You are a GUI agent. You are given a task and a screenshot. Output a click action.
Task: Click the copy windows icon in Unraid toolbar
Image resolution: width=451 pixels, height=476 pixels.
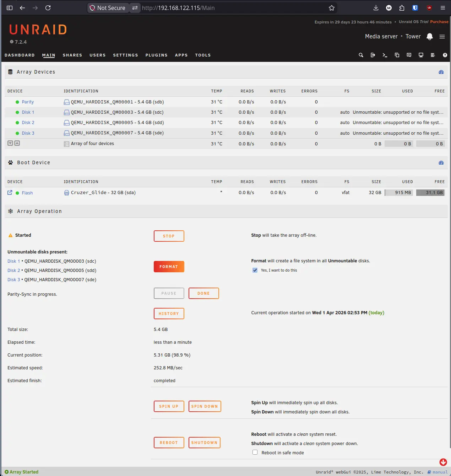[397, 55]
